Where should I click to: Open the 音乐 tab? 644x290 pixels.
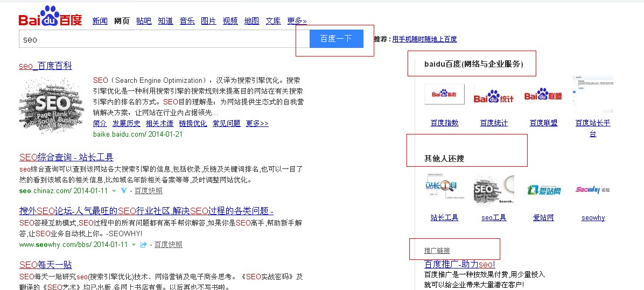coord(187,21)
